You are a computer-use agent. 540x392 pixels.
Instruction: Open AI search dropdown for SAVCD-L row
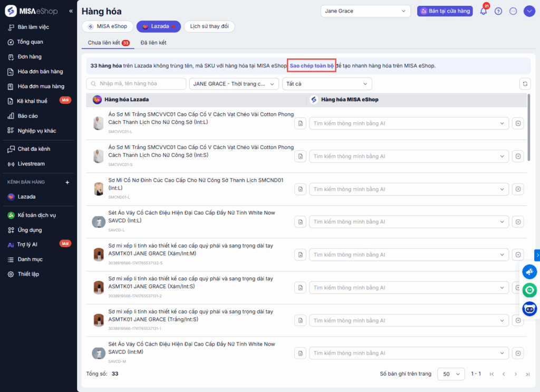(409, 222)
